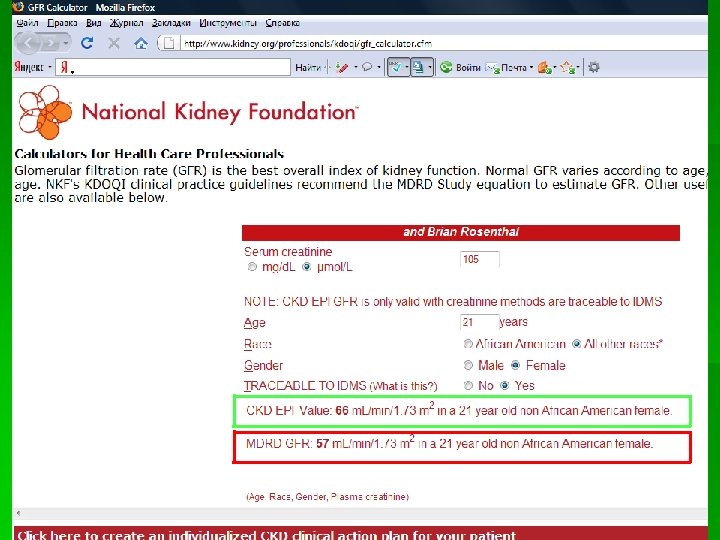The image size is (720, 540).
Task: Open the Закладки menu
Action: coord(171,22)
